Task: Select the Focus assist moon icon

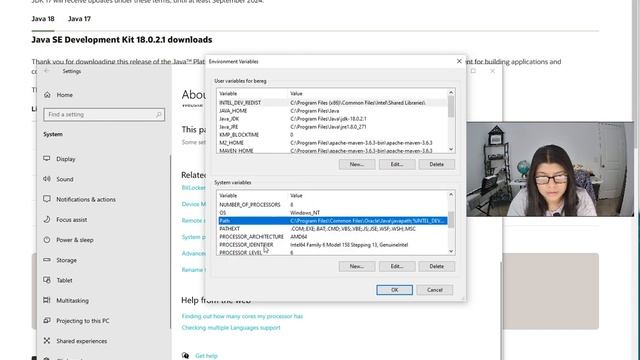Action: click(47, 219)
